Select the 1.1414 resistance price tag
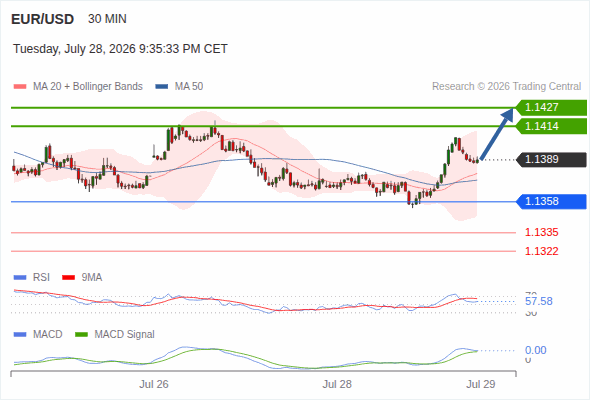This screenshot has height=400, width=590. (x=551, y=126)
